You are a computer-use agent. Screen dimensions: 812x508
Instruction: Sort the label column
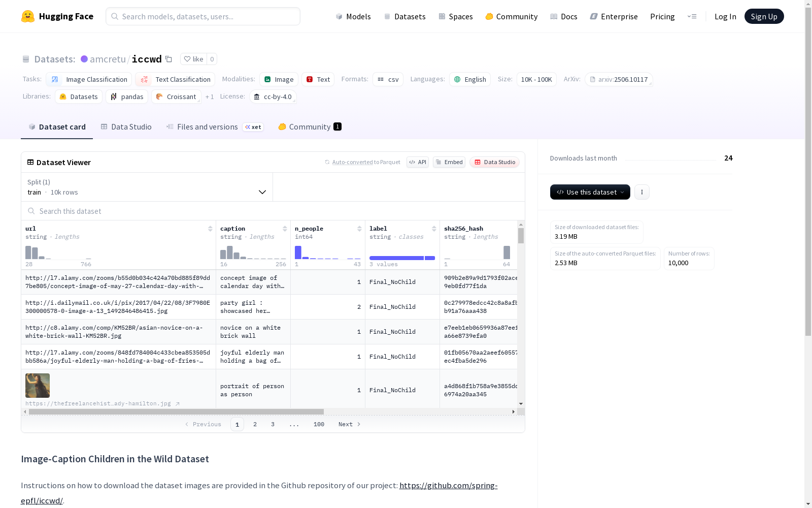pos(434,229)
